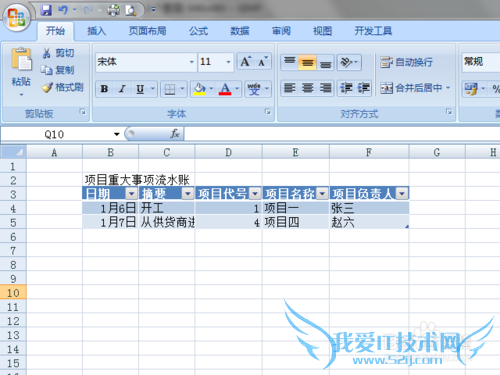The image size is (500, 375).
Task: Click the phonetic guide (wén) icon
Action: (254, 89)
